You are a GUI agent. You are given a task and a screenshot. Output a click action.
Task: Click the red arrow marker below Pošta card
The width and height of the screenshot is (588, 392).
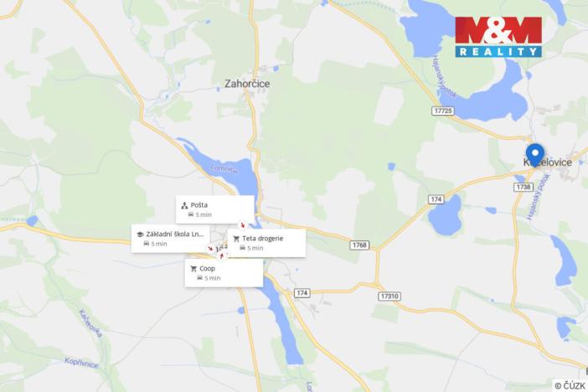click(x=243, y=225)
